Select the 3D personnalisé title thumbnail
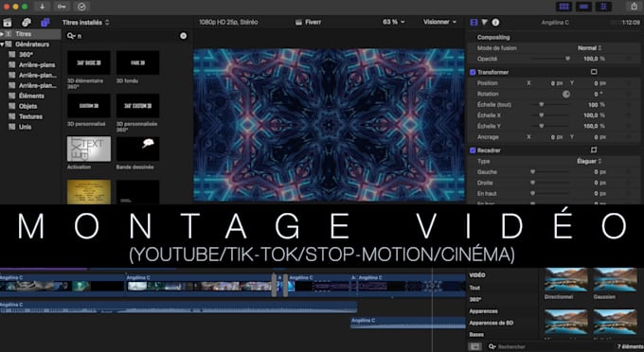644x352 pixels. [x=89, y=105]
